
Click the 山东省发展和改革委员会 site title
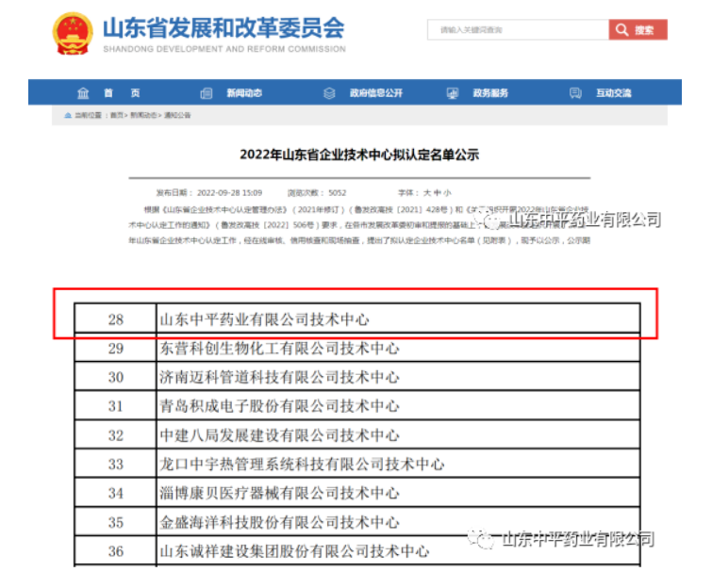224,28
